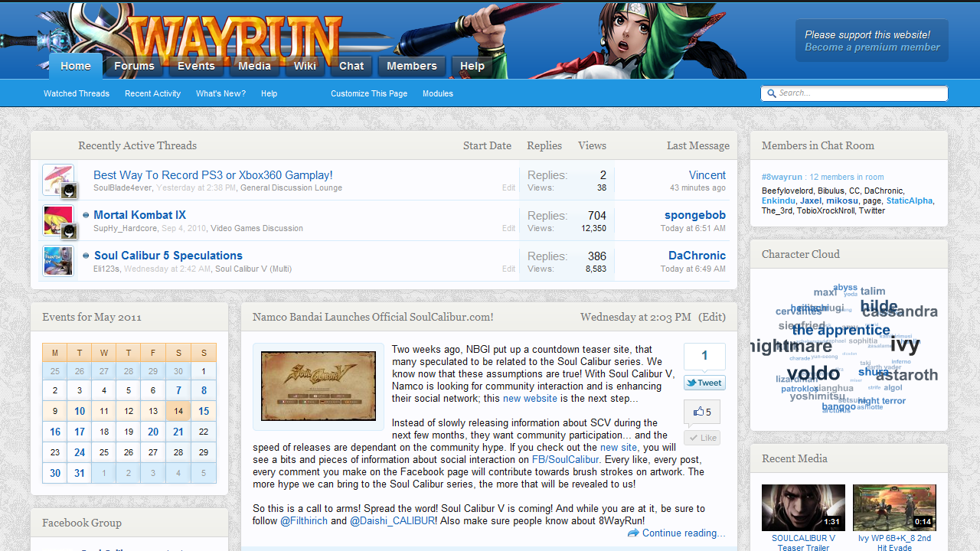Click the Tweet button
Viewport: 980px width, 551px height.
704,383
